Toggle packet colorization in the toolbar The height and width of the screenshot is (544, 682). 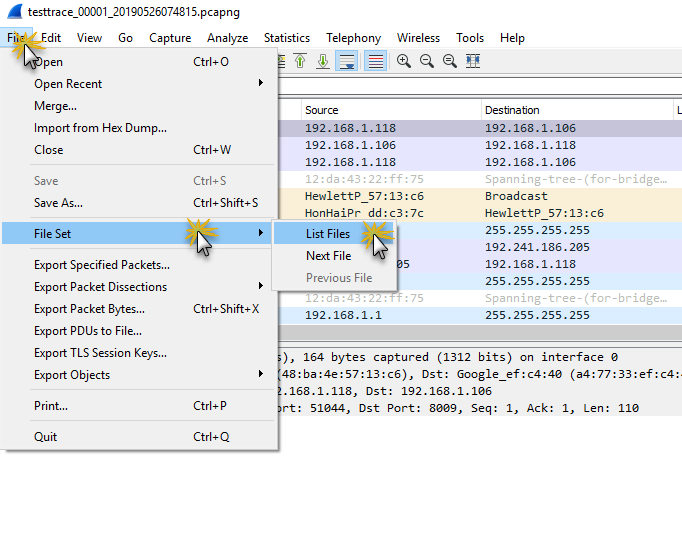pos(375,61)
